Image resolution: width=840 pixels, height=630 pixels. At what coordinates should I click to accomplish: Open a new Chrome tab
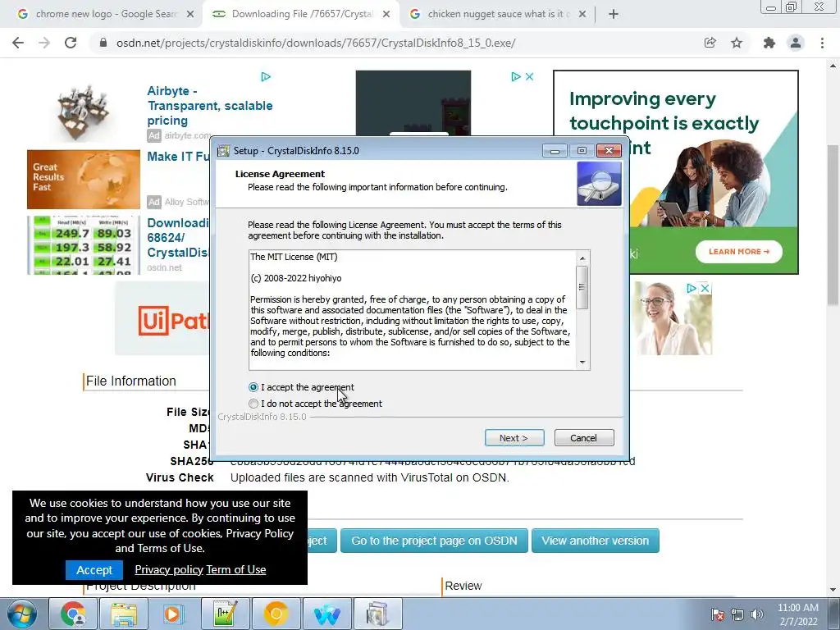[x=614, y=15]
